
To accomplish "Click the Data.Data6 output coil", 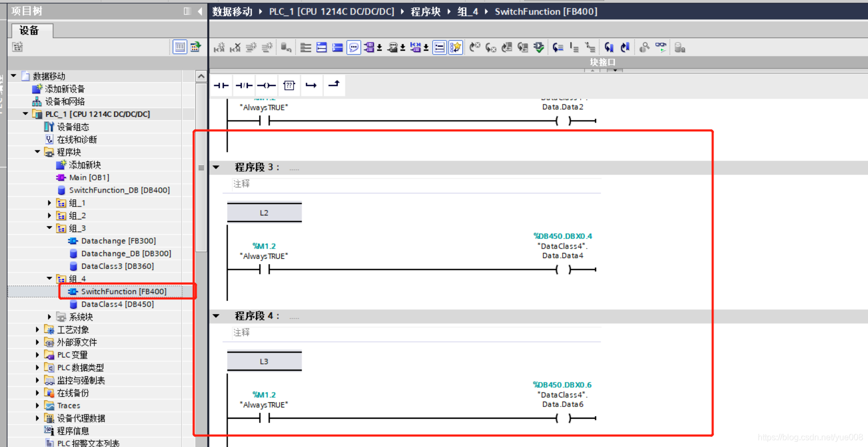I will [x=563, y=419].
